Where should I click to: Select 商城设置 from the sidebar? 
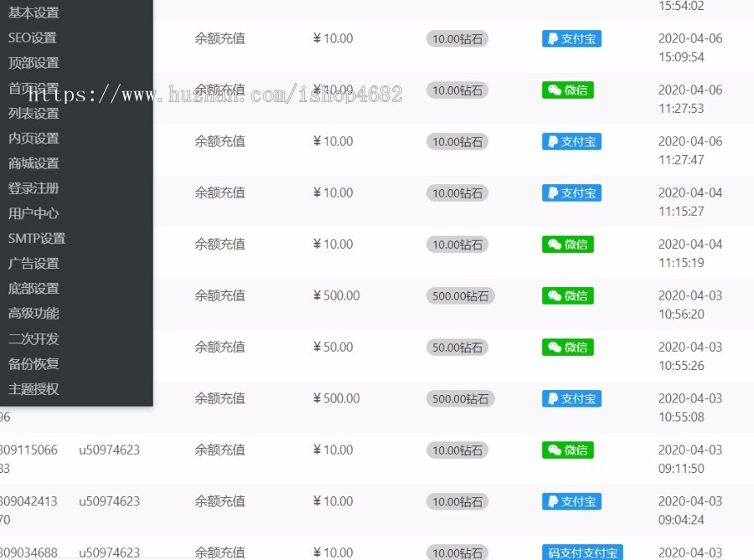pyautogui.click(x=32, y=162)
